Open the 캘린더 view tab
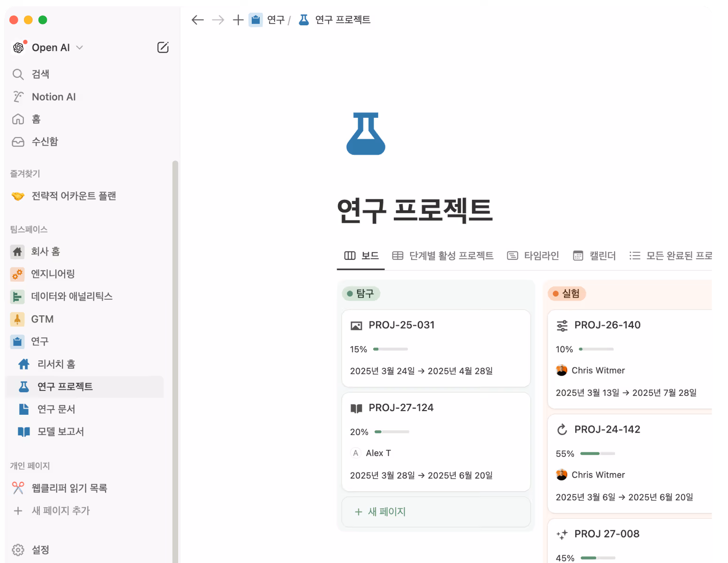 tap(603, 256)
